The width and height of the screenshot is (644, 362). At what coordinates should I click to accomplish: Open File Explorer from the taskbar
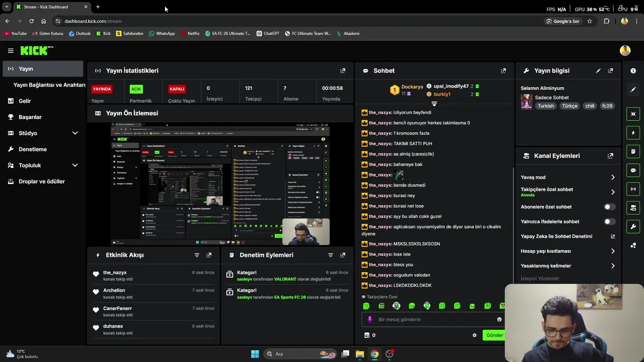tap(360, 354)
